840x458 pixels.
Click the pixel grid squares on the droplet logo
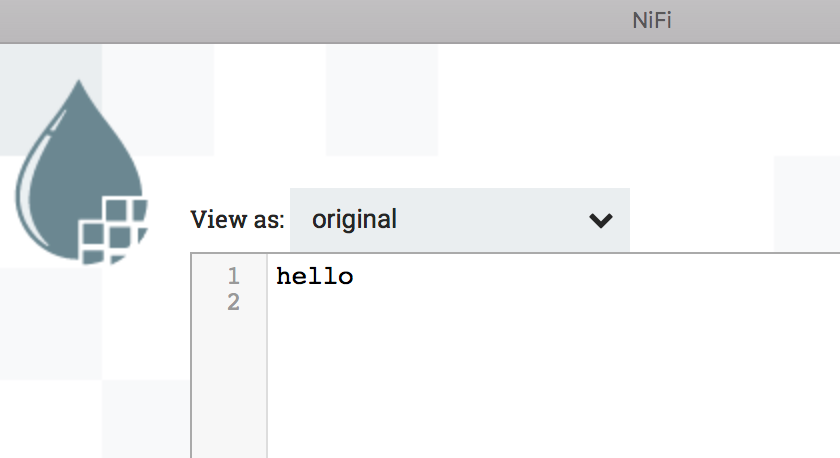pos(113,228)
